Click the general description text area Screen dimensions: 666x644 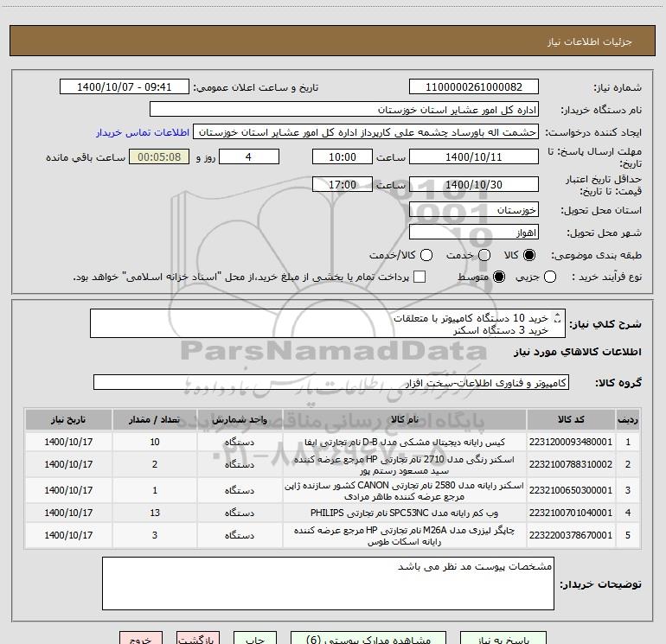click(x=328, y=323)
